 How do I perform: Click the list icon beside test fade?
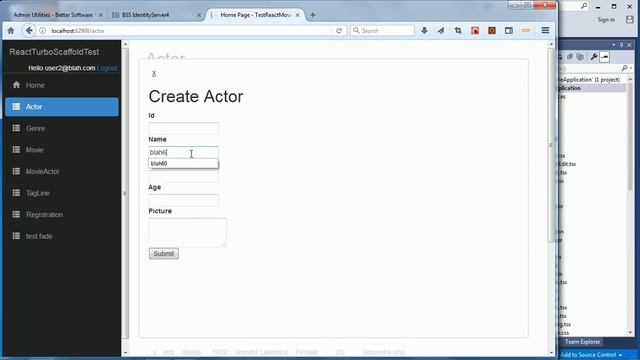coord(16,236)
